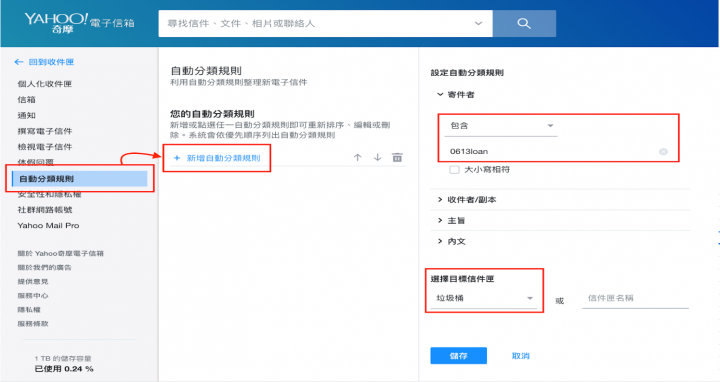Open 提供意見 link

(x=33, y=281)
